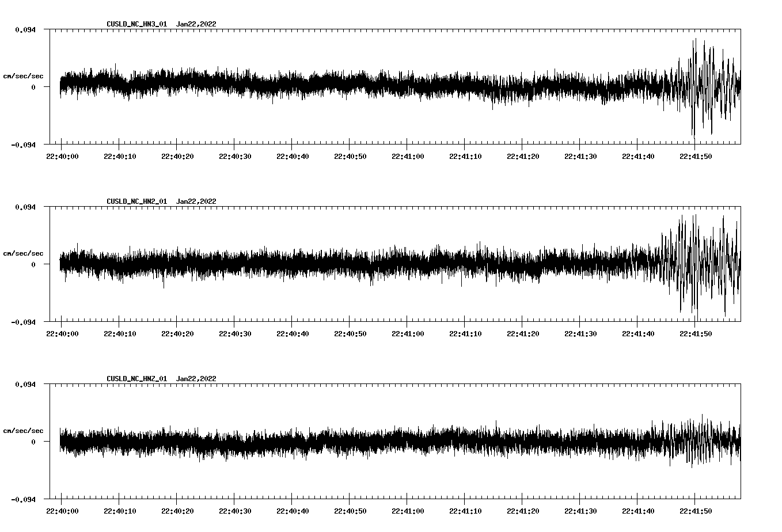Click the 22:40:10 time label under HN2 plot

pyautogui.click(x=120, y=334)
